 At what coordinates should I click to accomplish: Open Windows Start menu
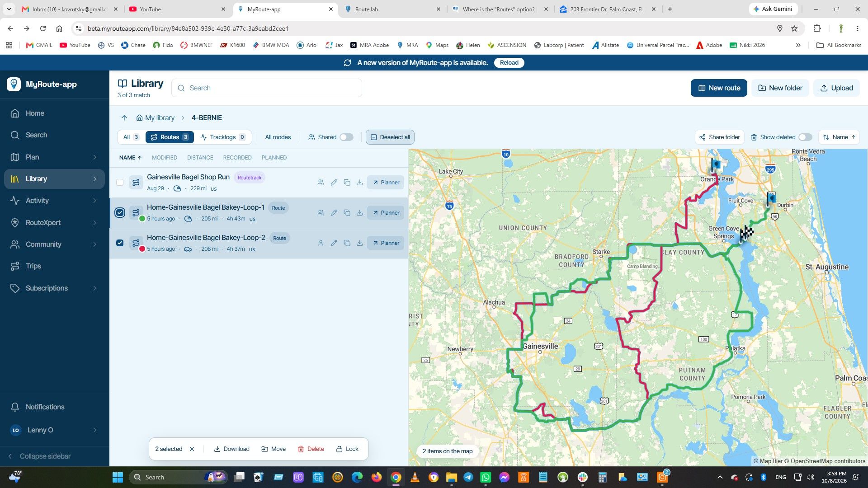118,477
